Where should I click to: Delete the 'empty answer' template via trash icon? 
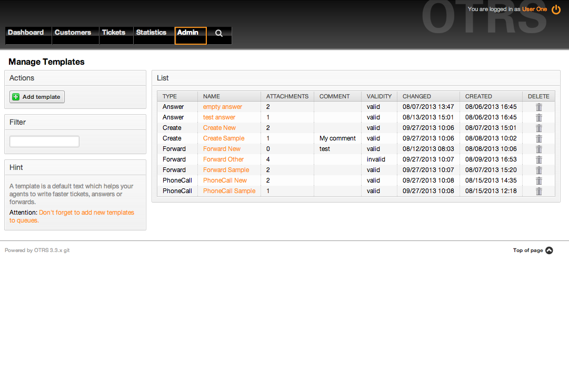click(538, 107)
